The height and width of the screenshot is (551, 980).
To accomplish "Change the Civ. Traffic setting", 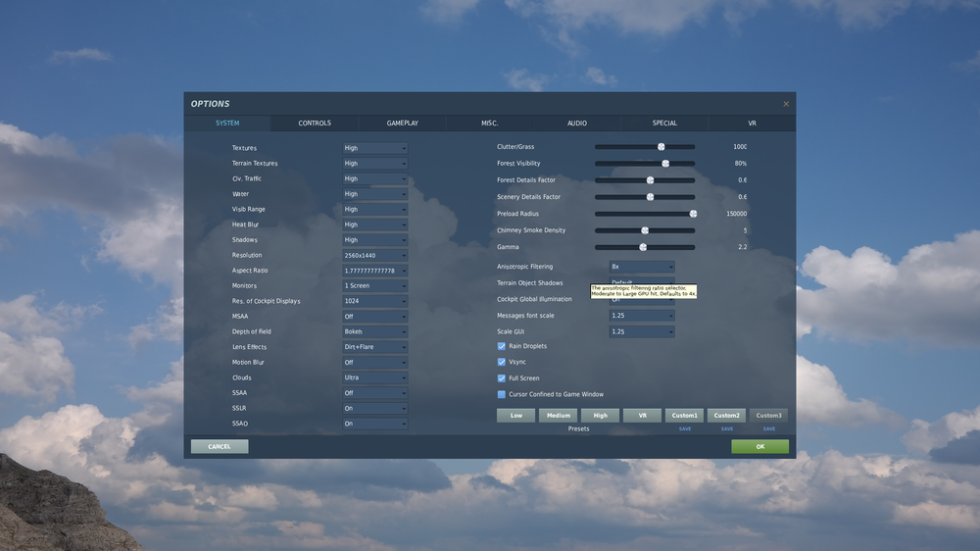I will 375,178.
